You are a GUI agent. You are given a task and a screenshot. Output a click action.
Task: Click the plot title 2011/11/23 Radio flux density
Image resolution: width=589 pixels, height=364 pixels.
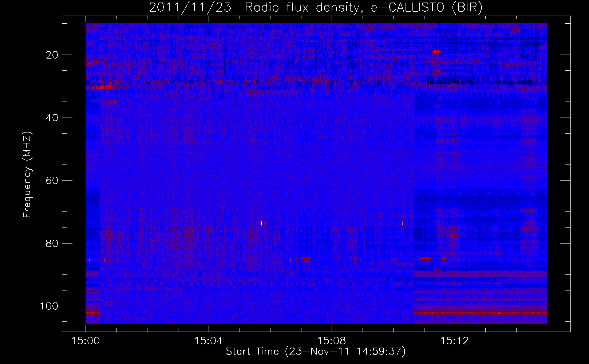tap(316, 7)
